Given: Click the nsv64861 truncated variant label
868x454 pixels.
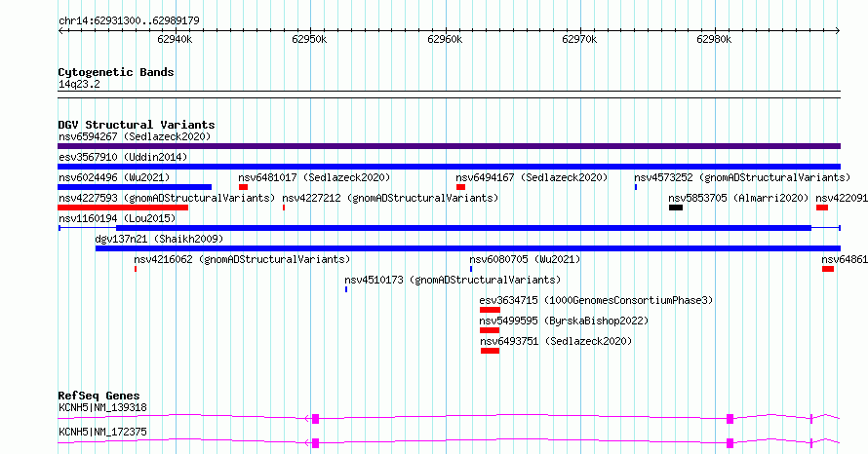Looking at the screenshot, I should tap(845, 259).
